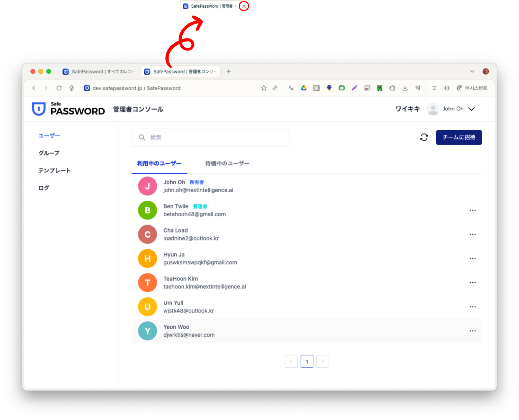Open options menu for Cha Load
Screen dimensions: 519x420
[472, 235]
